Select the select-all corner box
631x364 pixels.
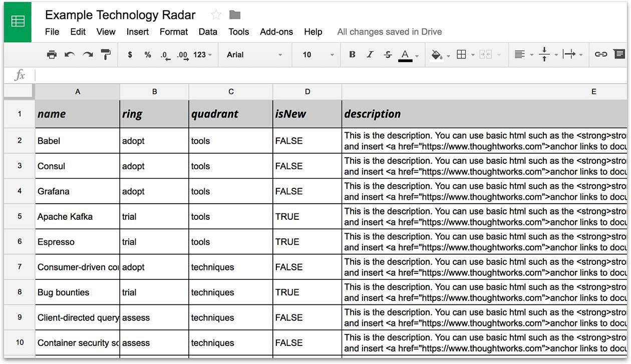point(20,92)
